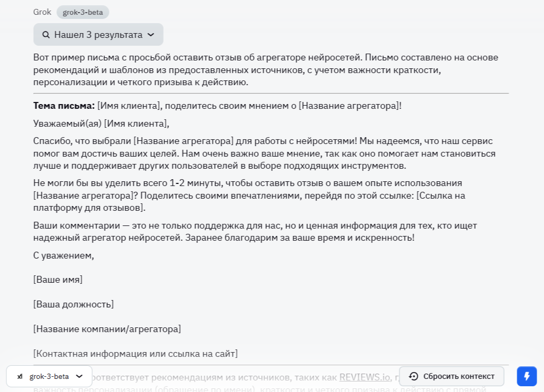544x392 pixels.
Task: Click the "[Название компании/агрегатора]" line
Action: coord(107,329)
